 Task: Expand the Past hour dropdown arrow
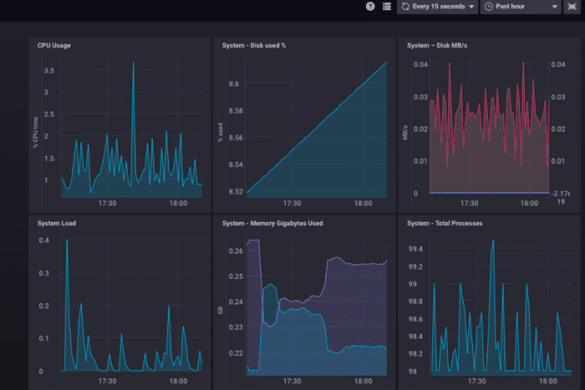[554, 7]
